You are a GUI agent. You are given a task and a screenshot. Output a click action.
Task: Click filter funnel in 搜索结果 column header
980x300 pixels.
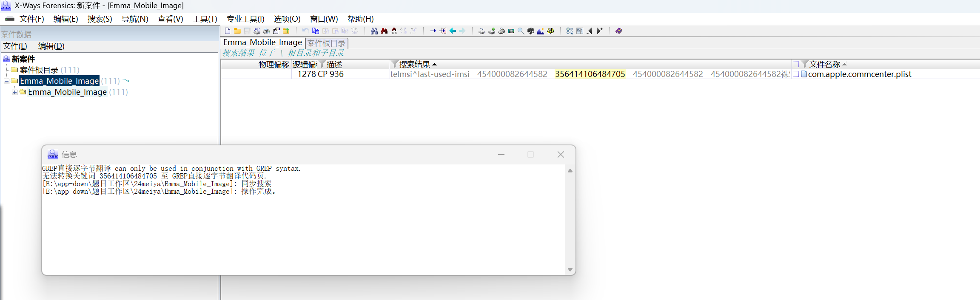pos(395,65)
